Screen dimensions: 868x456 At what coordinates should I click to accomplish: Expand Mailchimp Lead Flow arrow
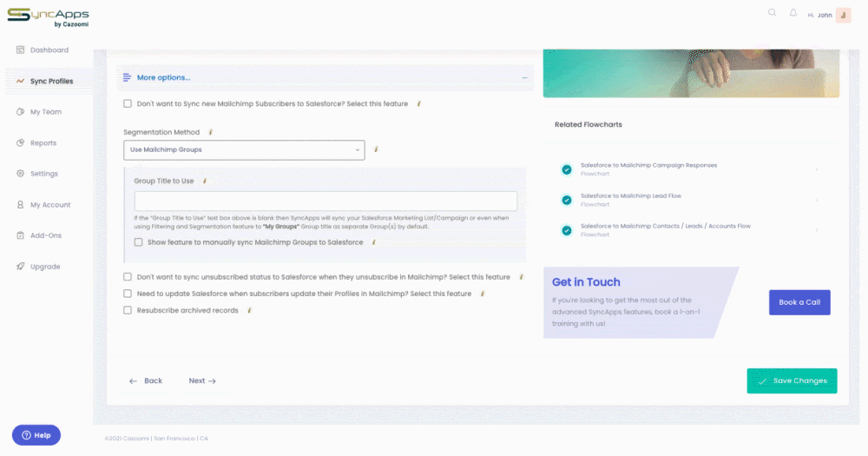817,200
